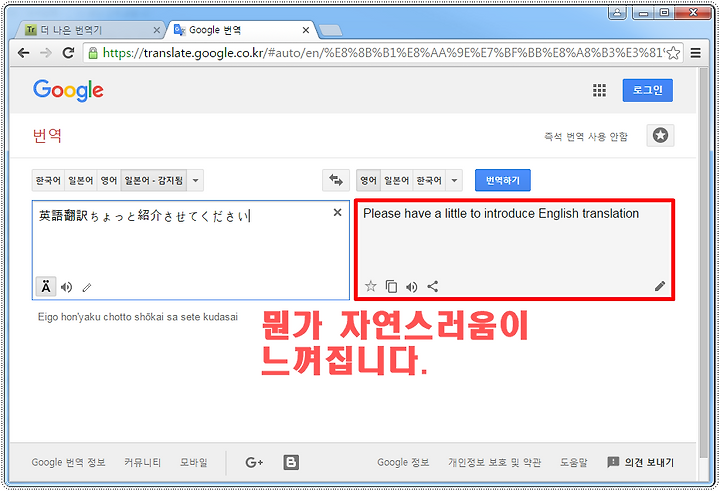This screenshot has height=491, width=720.
Task: Listen to the translated text
Action: pyautogui.click(x=411, y=287)
